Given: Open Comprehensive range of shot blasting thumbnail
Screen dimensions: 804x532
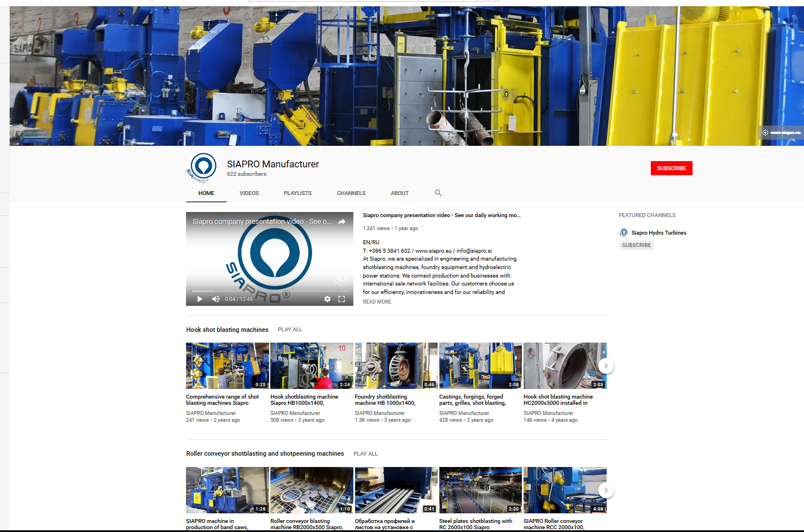Looking at the screenshot, I should 227,366.
